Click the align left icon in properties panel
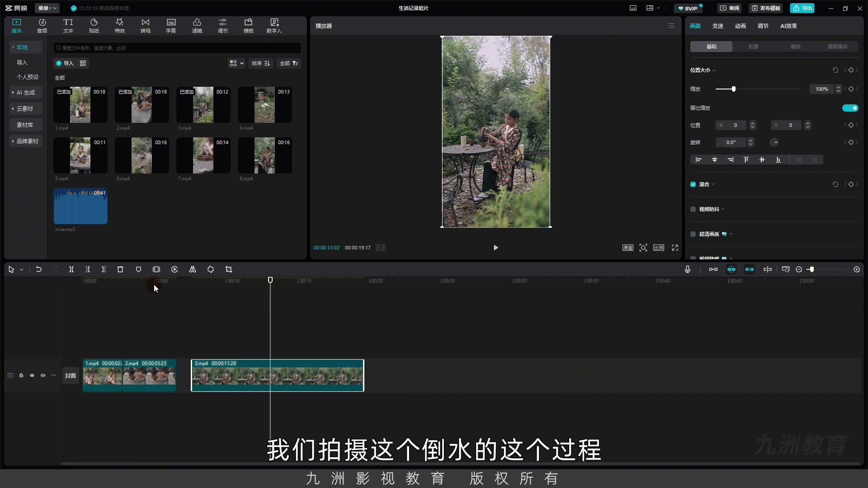 (x=698, y=160)
